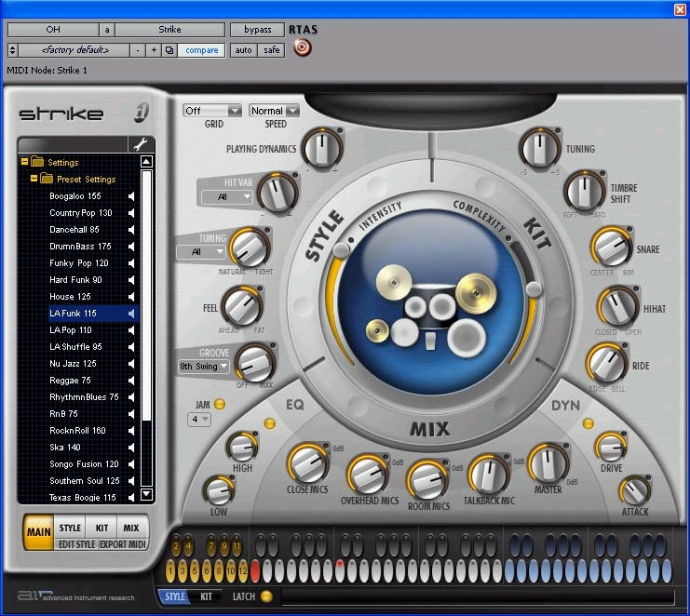Toggle the EQ enable LED
The height and width of the screenshot is (616, 690).
tap(270, 423)
